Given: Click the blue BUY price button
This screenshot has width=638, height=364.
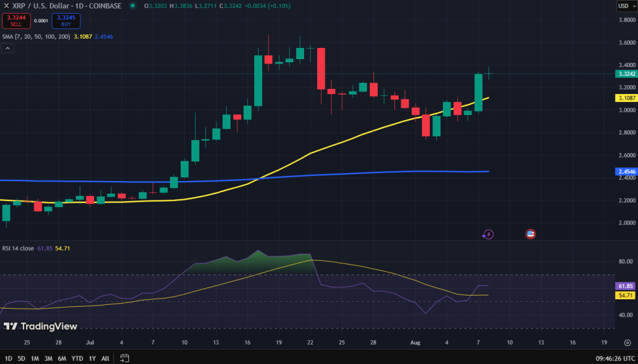Looking at the screenshot, I should [x=66, y=21].
